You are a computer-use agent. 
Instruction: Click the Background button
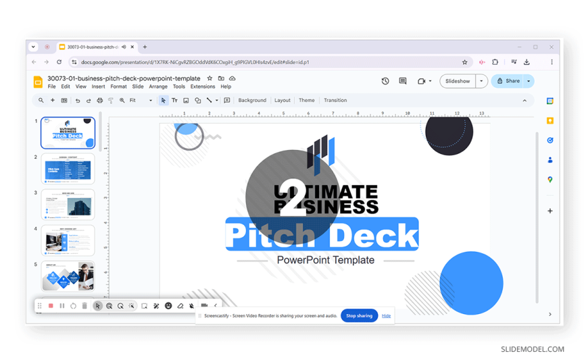252,101
